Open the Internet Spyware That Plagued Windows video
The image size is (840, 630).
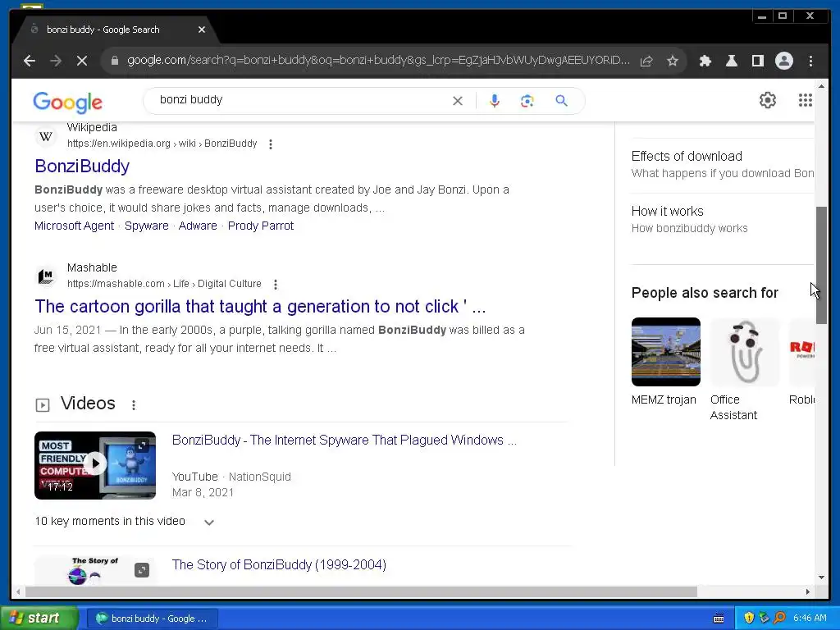point(344,440)
